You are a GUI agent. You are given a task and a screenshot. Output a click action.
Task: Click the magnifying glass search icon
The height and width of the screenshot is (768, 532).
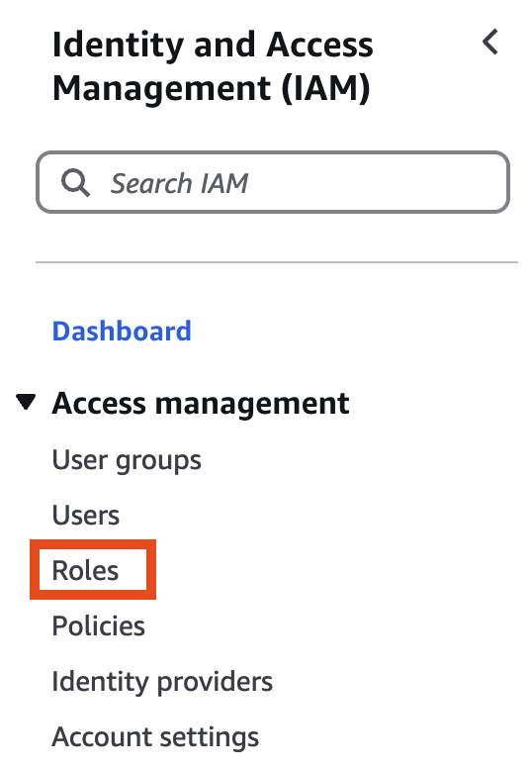pos(75,183)
